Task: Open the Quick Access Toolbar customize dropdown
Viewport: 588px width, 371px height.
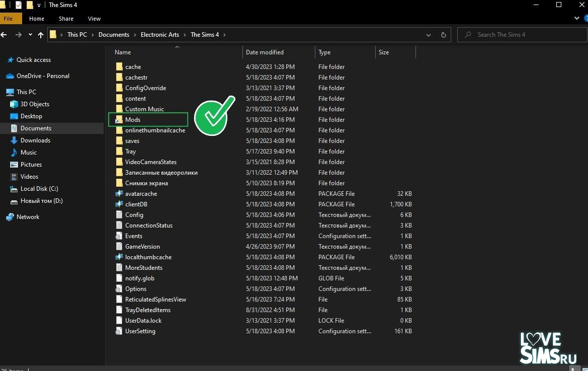Action: pyautogui.click(x=39, y=5)
